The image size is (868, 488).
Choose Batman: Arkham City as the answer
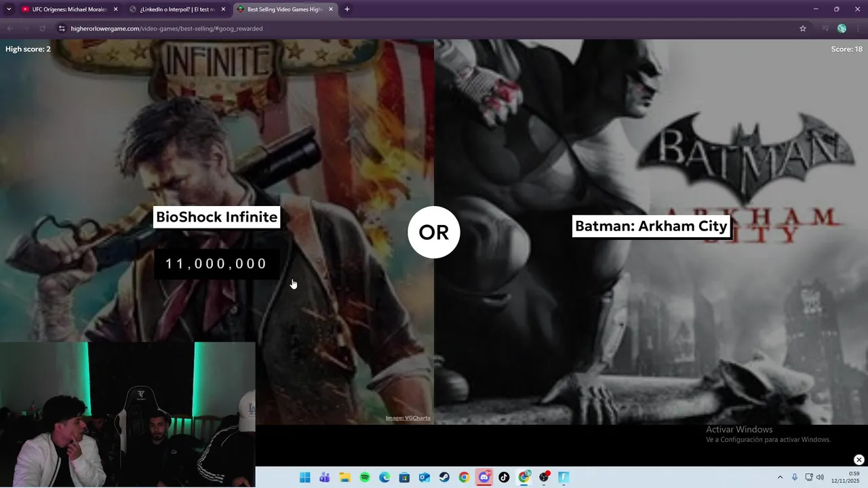tap(651, 226)
